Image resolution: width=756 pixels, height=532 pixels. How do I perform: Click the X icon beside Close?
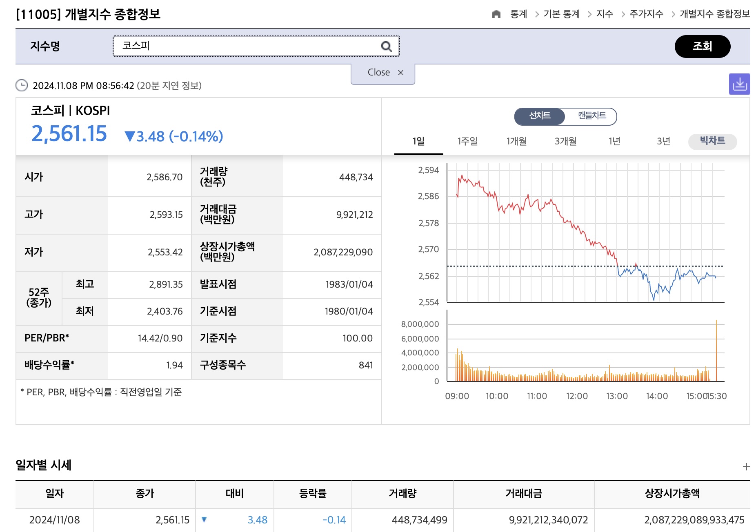click(x=401, y=73)
